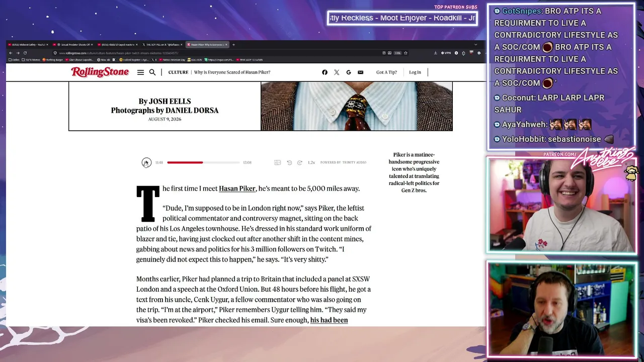Open the Culture section link
This screenshot has height=362, width=644.
178,72
